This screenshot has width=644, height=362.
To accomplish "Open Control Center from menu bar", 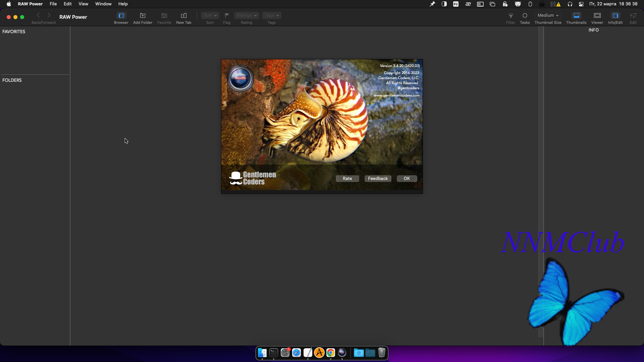I will tap(581, 4).
